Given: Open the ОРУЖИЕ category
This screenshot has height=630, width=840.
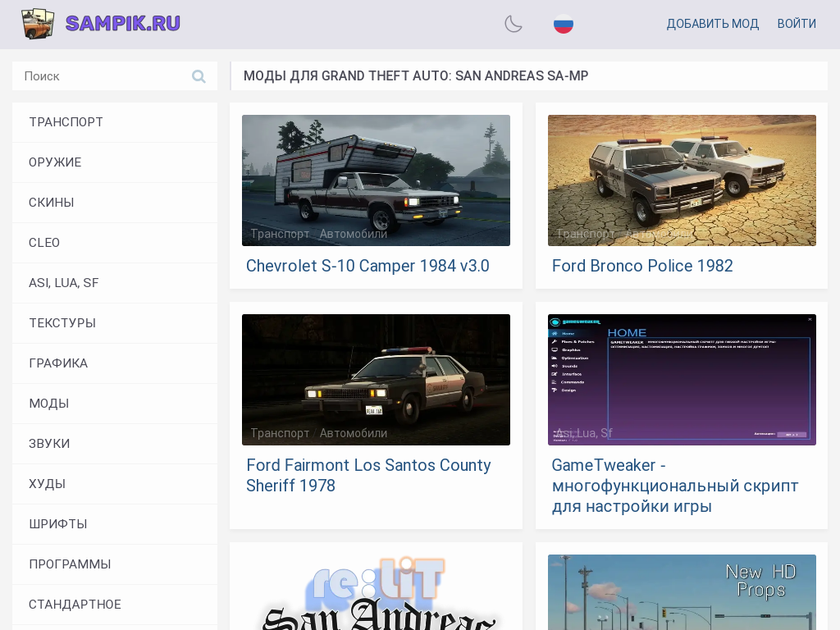Looking at the screenshot, I should (115, 162).
